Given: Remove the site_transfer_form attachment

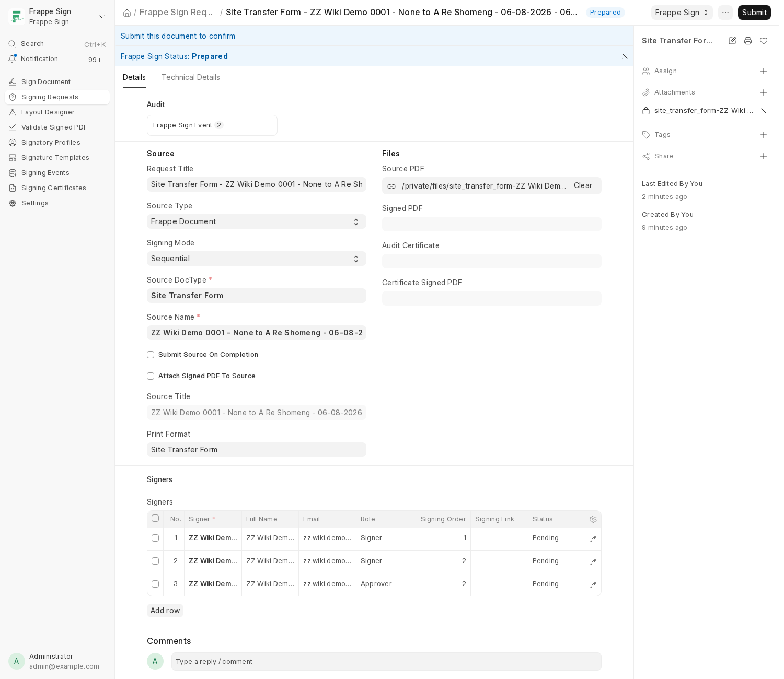Looking at the screenshot, I should (764, 111).
